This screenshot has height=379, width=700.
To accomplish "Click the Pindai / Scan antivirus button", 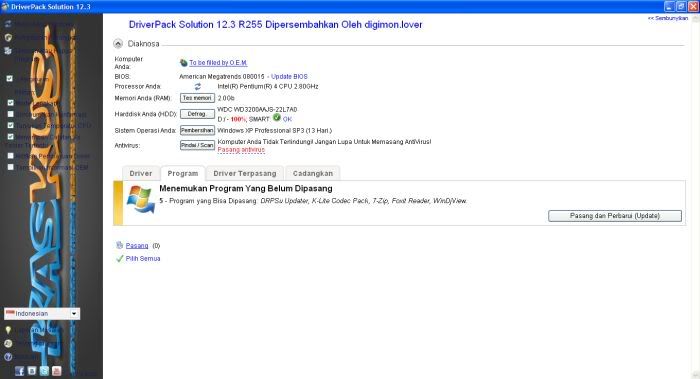I will click(x=197, y=146).
